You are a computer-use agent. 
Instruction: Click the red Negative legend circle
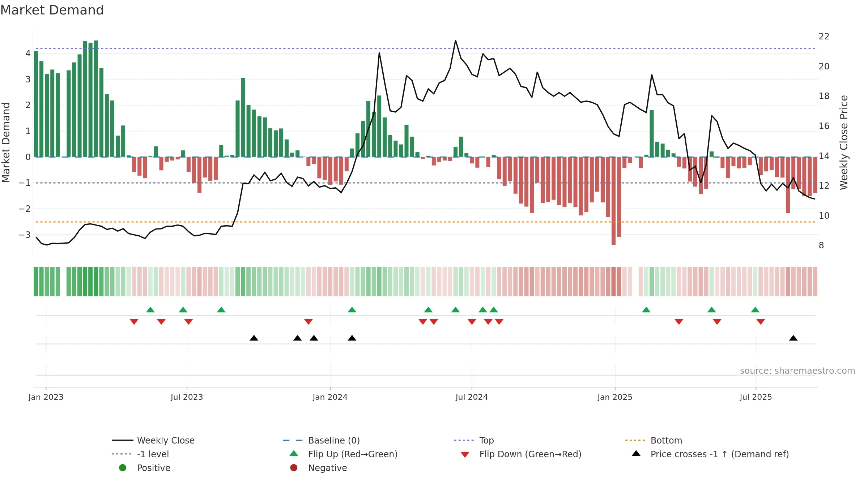(294, 468)
